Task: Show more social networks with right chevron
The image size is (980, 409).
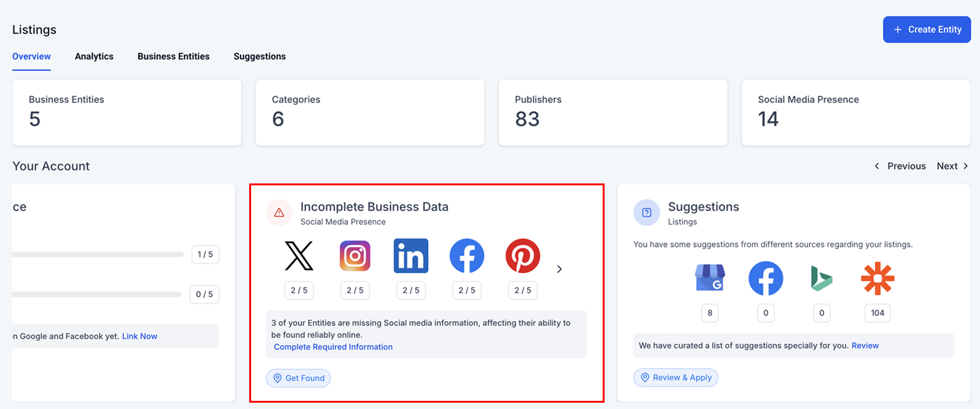Action: point(559,269)
